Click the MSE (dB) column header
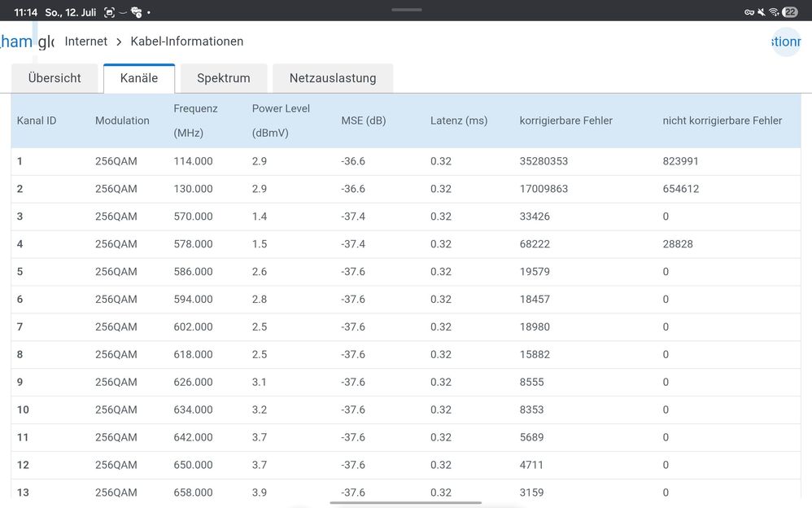The height and width of the screenshot is (508, 812). click(364, 120)
